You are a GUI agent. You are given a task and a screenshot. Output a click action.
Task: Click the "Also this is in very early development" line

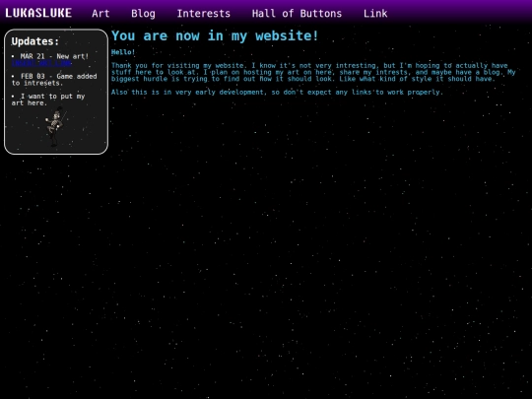[x=277, y=92]
